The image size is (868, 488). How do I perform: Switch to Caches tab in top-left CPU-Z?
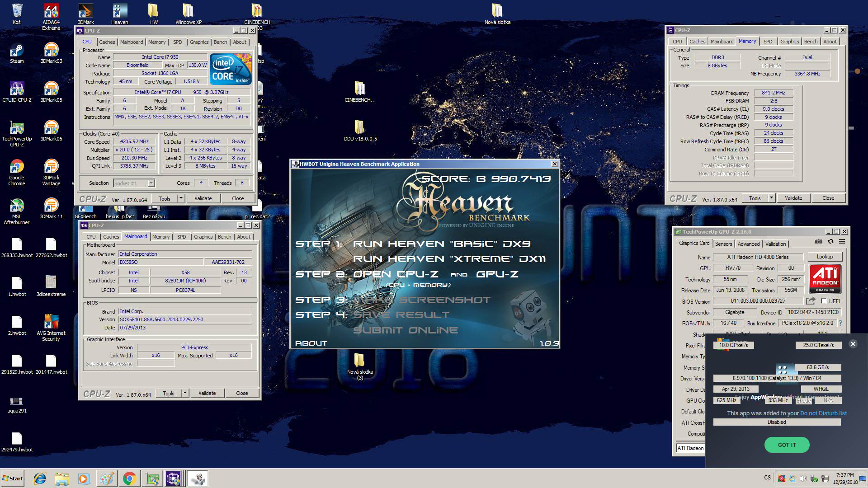[107, 42]
